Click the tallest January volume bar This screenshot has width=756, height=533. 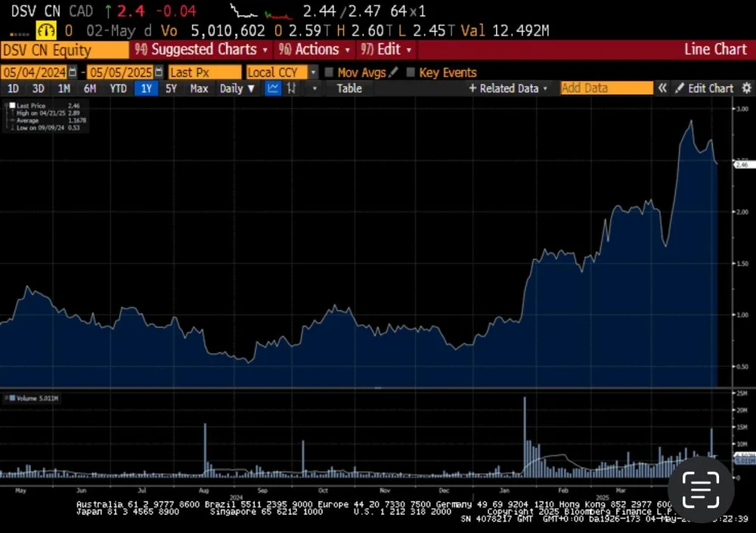tap(525, 436)
